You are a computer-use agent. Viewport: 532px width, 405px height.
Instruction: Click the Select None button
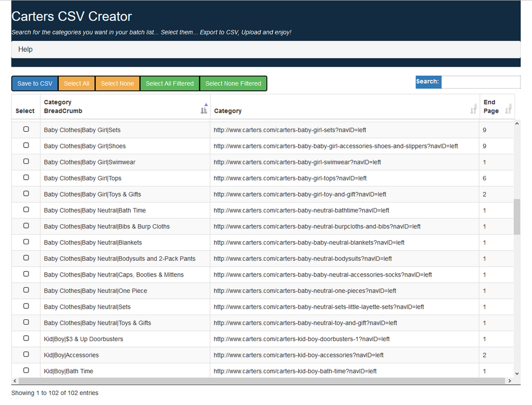pos(117,83)
